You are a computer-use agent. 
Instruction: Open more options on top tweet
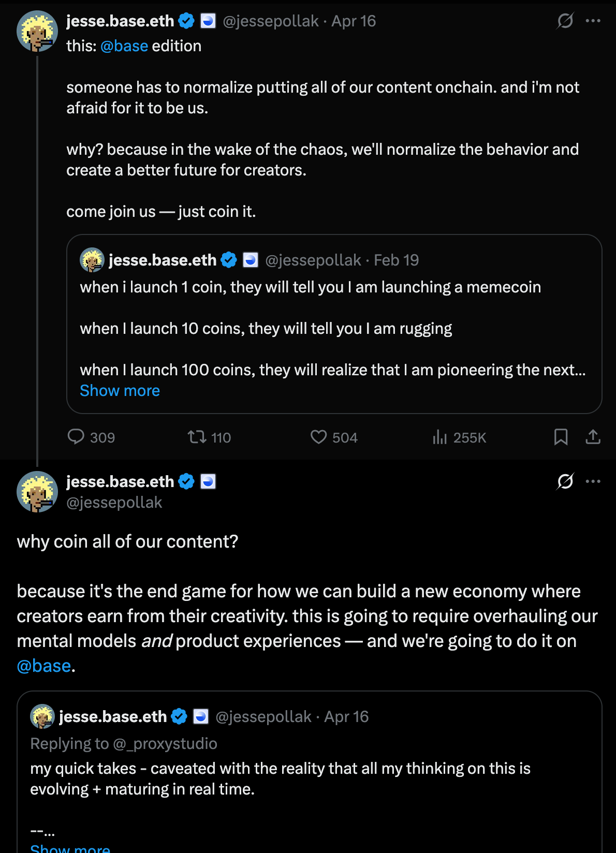593,21
